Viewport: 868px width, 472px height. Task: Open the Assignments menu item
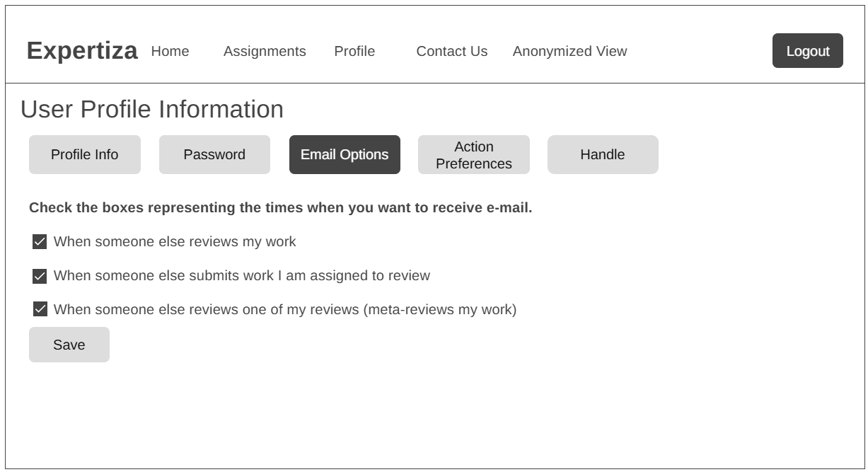pyautogui.click(x=265, y=51)
